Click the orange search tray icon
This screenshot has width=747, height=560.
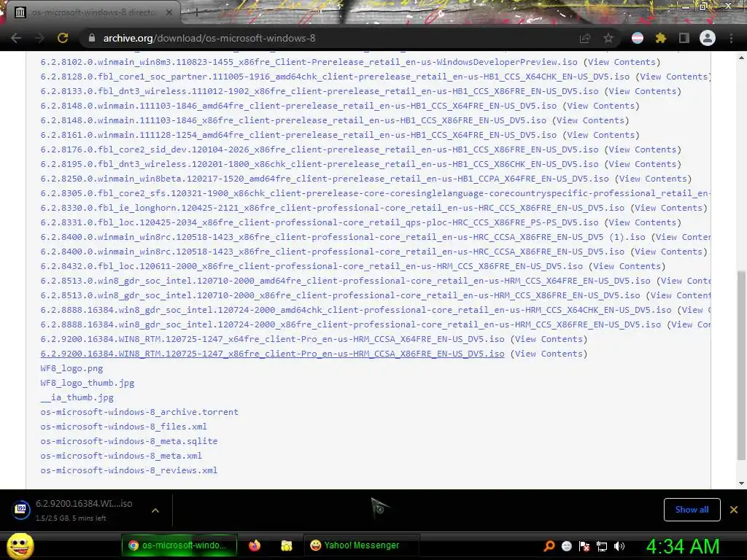(549, 545)
